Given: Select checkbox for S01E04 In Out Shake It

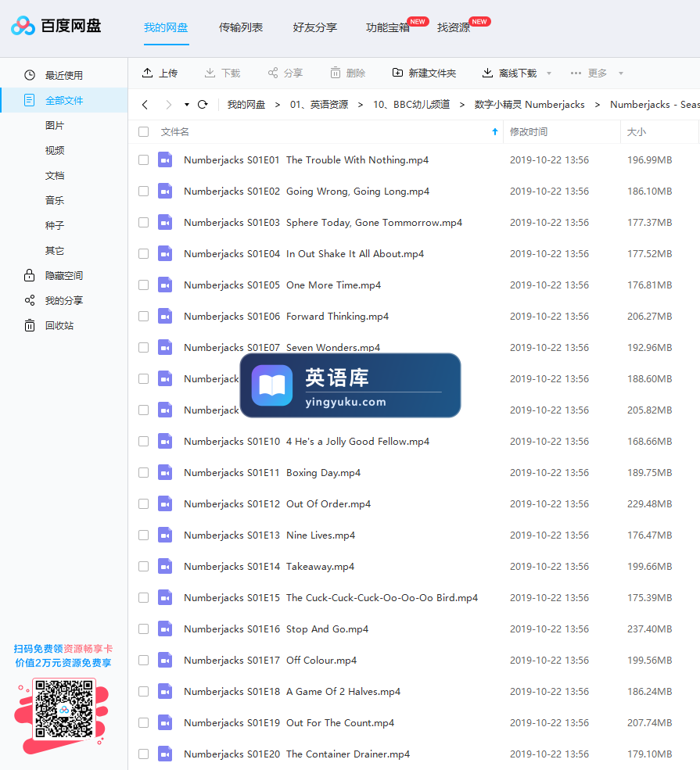Looking at the screenshot, I should coord(143,253).
